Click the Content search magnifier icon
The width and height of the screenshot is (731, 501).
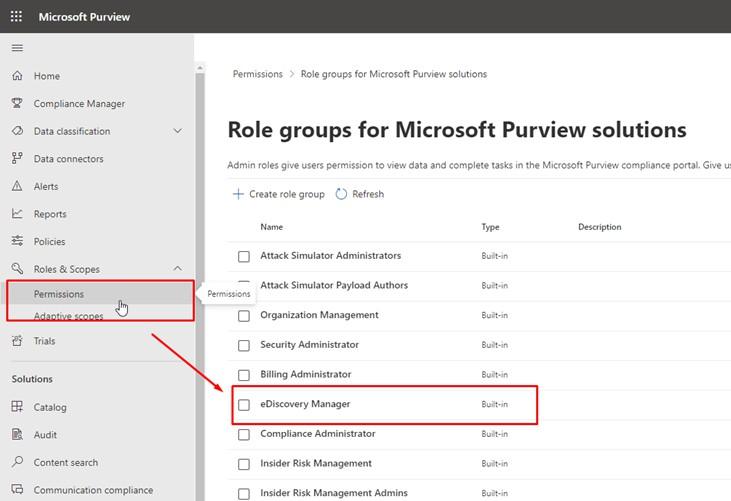click(17, 462)
